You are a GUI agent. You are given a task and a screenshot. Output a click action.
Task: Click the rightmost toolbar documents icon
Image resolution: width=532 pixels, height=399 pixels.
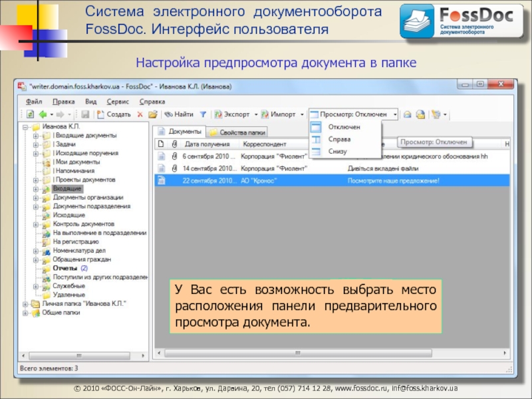[436, 114]
